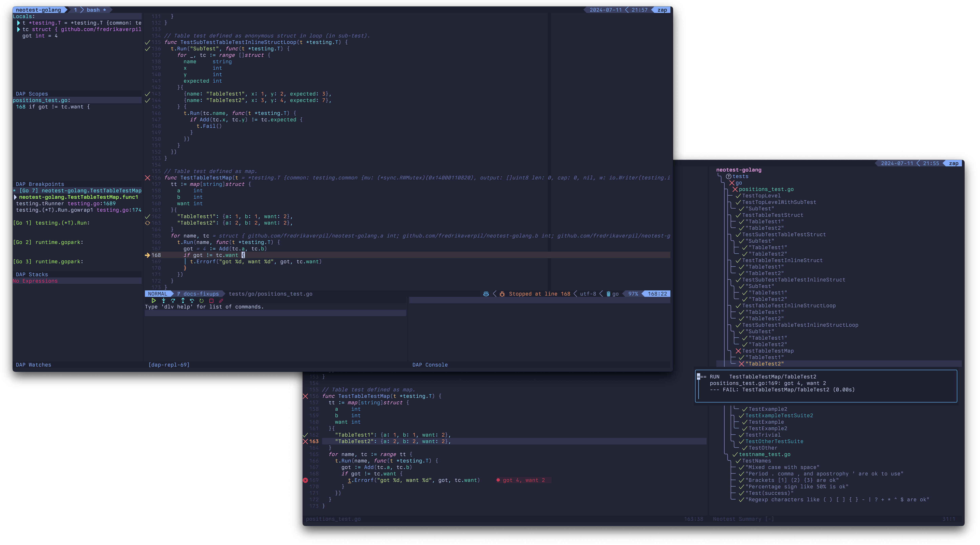Image resolution: width=980 pixels, height=545 pixels.
Task: Click the docs-fixups branch name in the statusline
Action: [201, 294]
